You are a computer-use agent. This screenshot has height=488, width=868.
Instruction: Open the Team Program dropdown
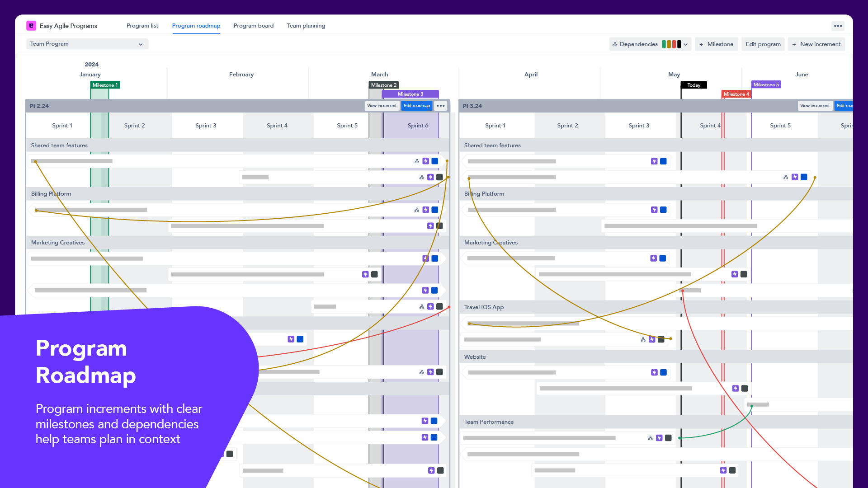(87, 44)
